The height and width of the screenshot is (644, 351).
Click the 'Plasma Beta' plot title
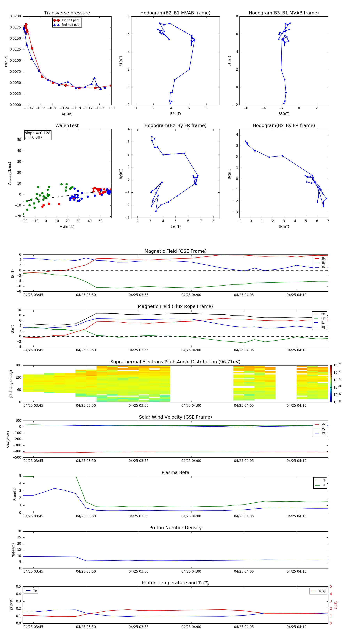tap(175, 472)
